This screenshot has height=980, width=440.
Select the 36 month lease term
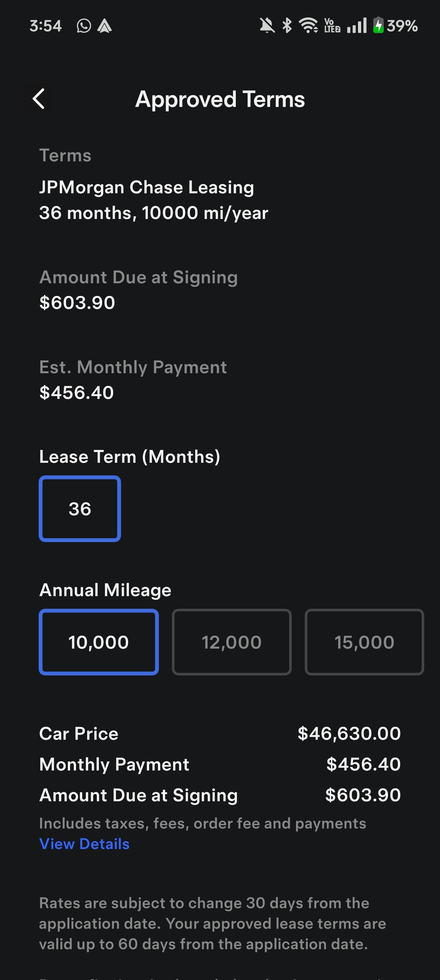(80, 509)
